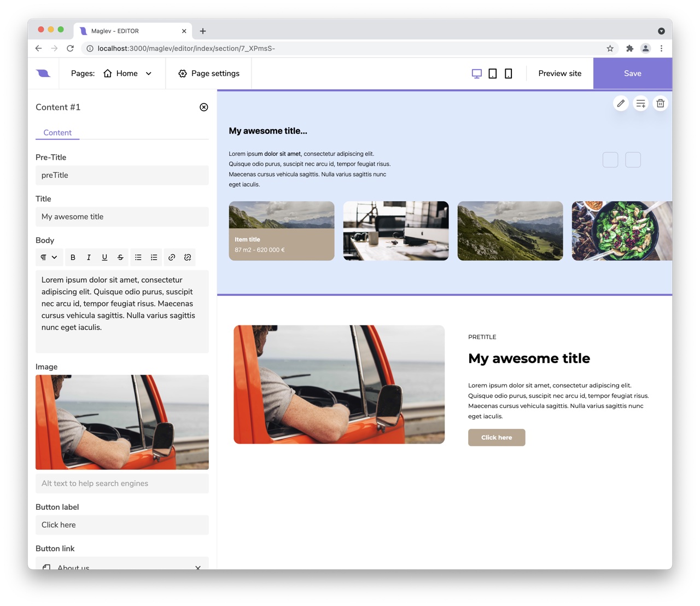Click Preview site link

pos(560,73)
